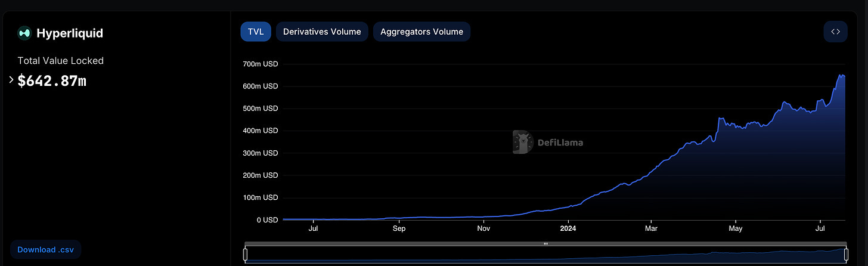Click the 700m USD axis label
868x266 pixels.
point(261,64)
